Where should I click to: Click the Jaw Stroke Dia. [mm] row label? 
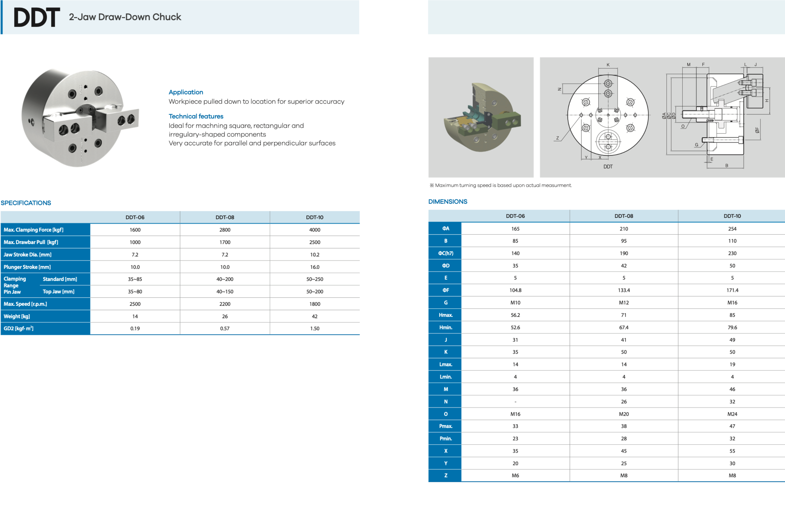[x=28, y=255]
